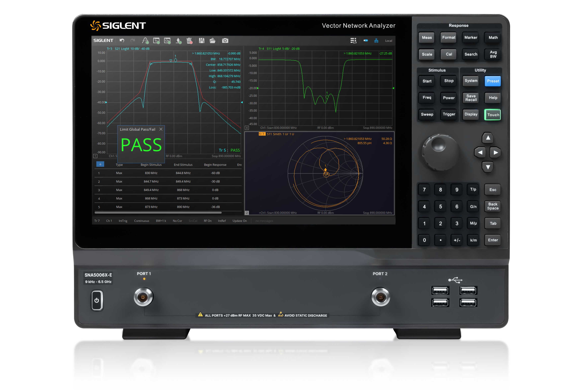
Task: Click the Back Space key
Action: tap(493, 206)
